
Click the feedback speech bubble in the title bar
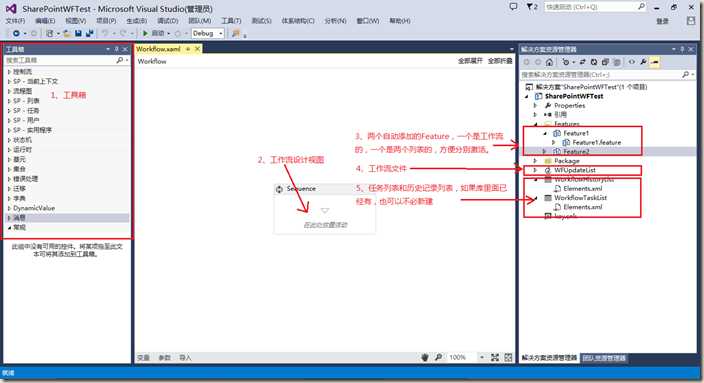point(513,7)
